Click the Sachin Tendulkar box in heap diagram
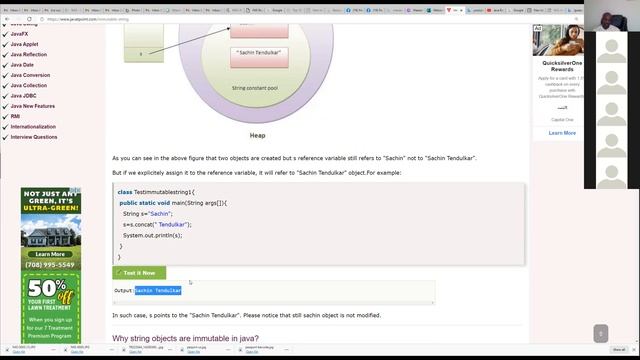The height and width of the screenshot is (360, 640). pyautogui.click(x=259, y=57)
